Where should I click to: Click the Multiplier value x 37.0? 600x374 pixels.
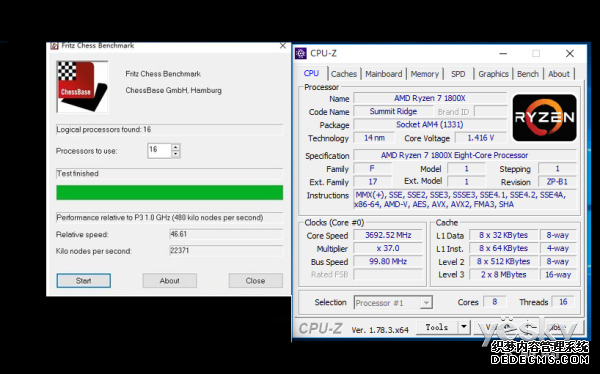388,248
